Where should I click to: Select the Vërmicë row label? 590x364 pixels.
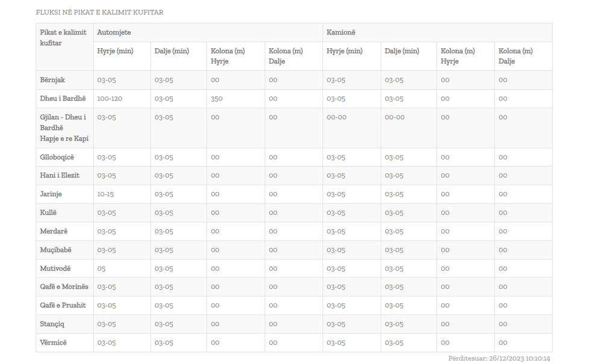tap(54, 343)
